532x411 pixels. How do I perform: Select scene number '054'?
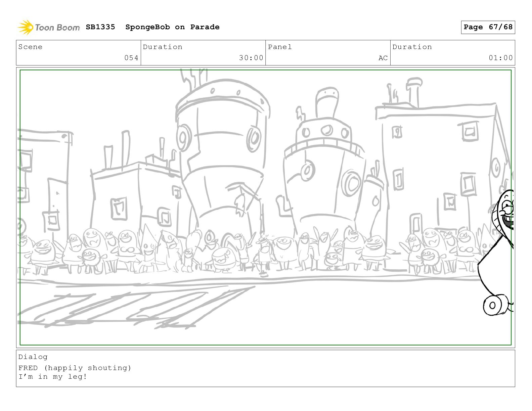pyautogui.click(x=131, y=58)
